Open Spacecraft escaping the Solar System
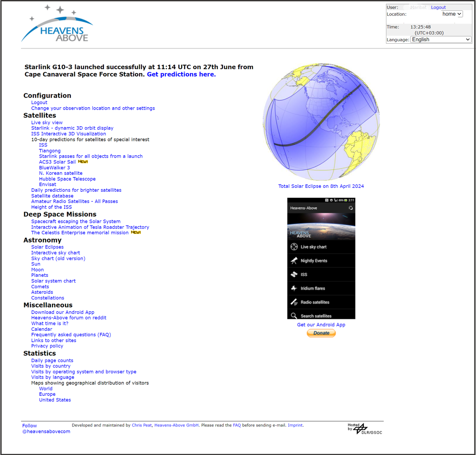 pos(76,222)
